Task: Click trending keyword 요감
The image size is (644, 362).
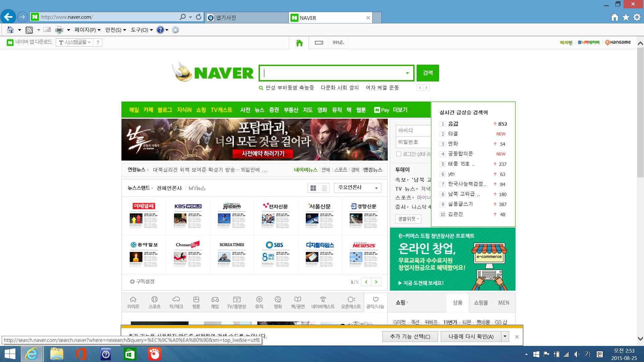Action: tap(453, 124)
